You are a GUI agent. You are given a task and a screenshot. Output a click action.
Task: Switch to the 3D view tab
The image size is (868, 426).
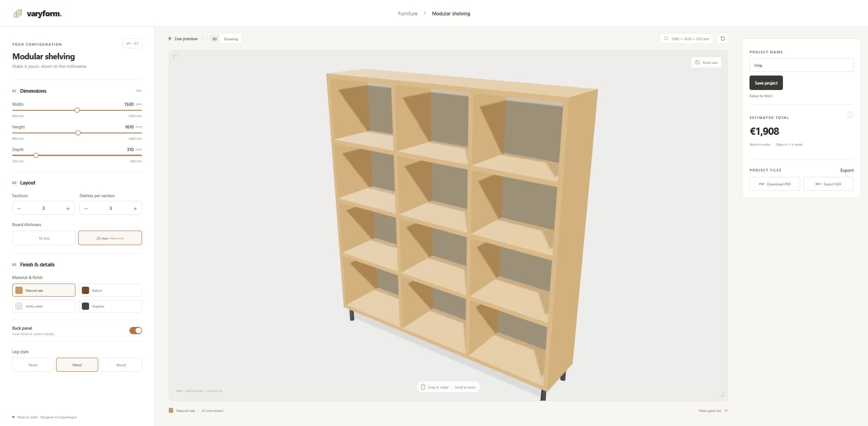pos(214,39)
